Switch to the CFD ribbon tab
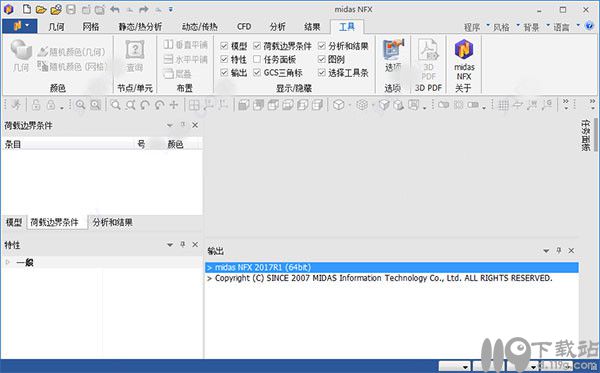 coord(244,27)
